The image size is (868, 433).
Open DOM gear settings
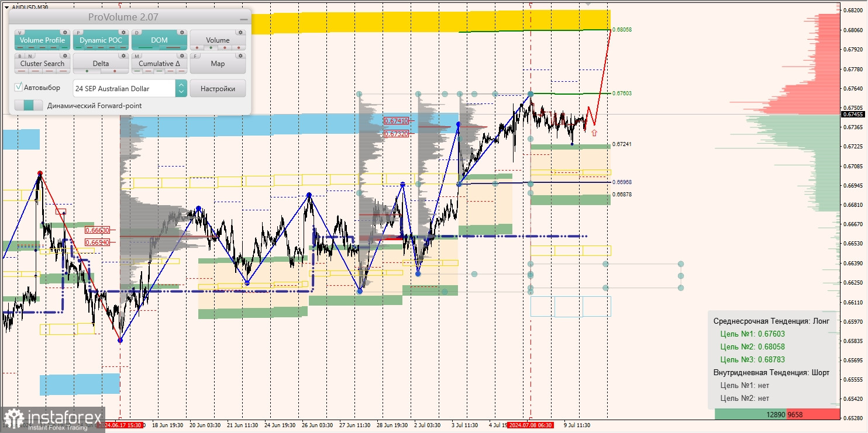click(182, 32)
